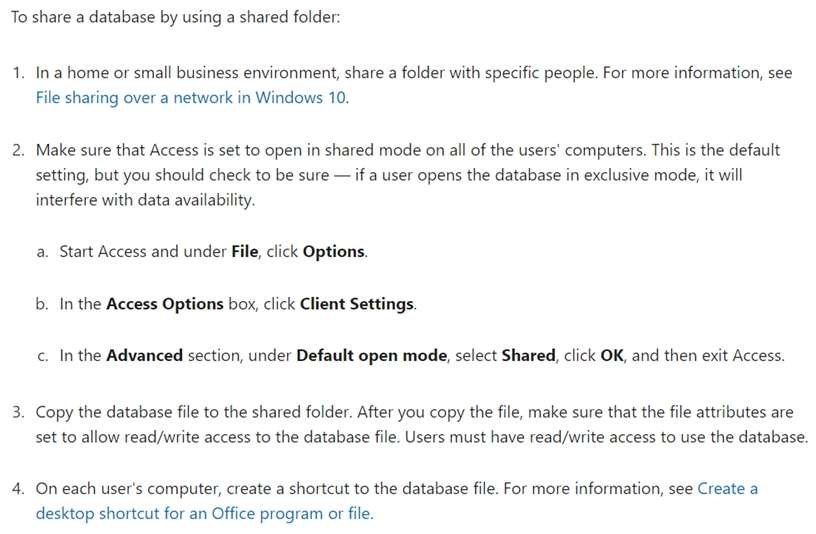This screenshot has width=816, height=534.
Task: Select the bold Default open mode text
Action: click(x=373, y=356)
